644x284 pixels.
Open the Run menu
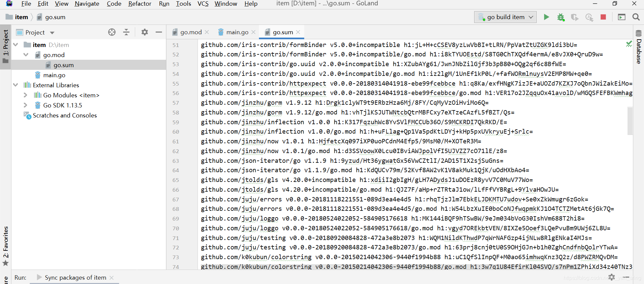coord(164,4)
